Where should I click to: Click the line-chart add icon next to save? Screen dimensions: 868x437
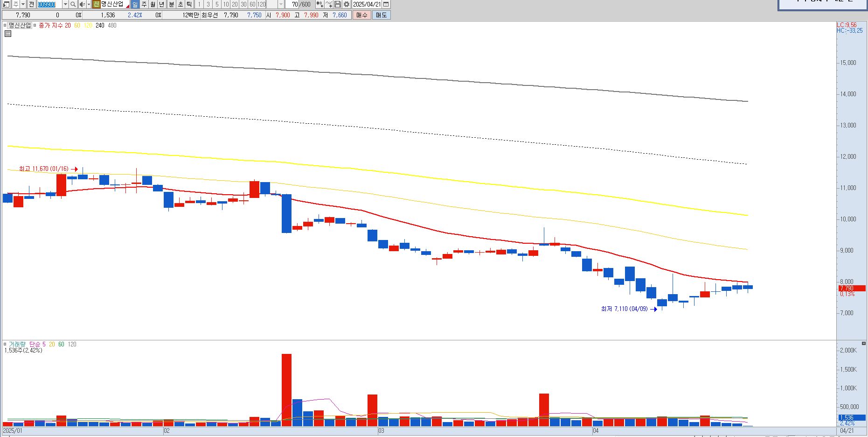tap(329, 4)
